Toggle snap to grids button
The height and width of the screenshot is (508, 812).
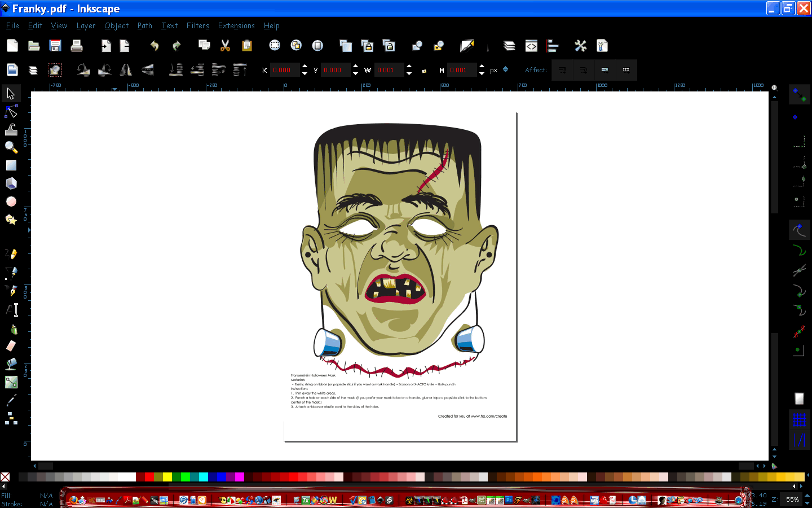pyautogui.click(x=799, y=419)
